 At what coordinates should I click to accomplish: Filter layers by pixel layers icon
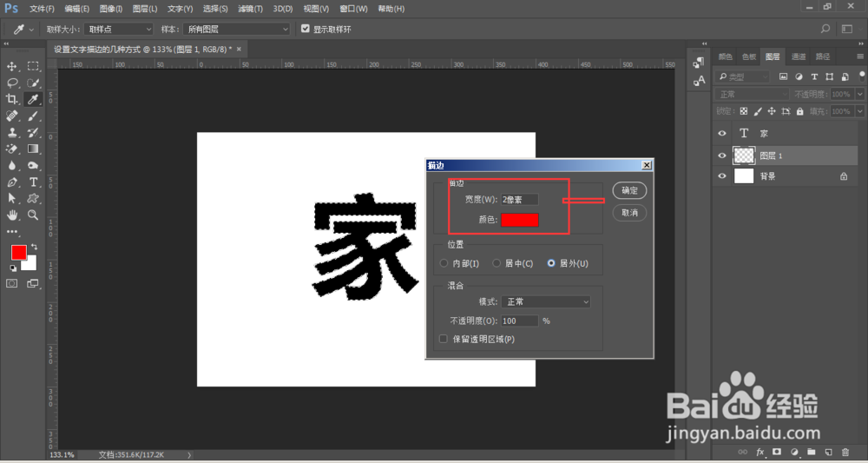click(x=783, y=77)
